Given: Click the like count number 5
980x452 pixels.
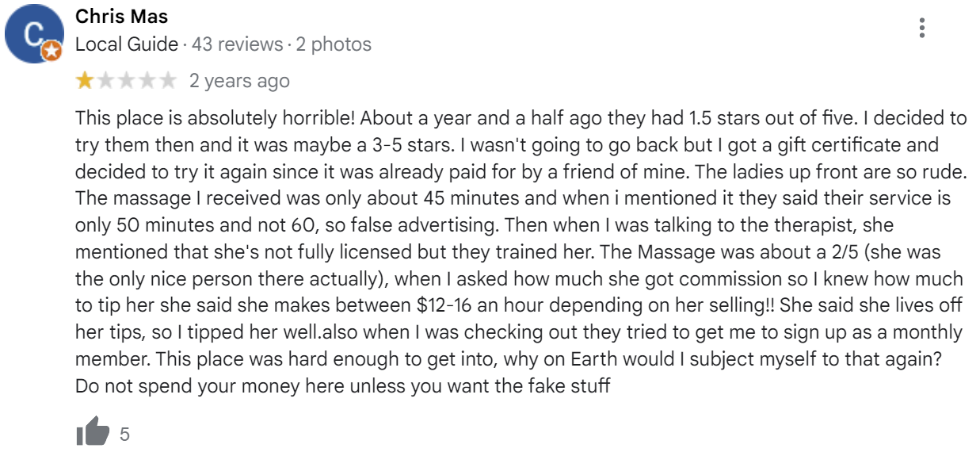Looking at the screenshot, I should click(x=124, y=434).
